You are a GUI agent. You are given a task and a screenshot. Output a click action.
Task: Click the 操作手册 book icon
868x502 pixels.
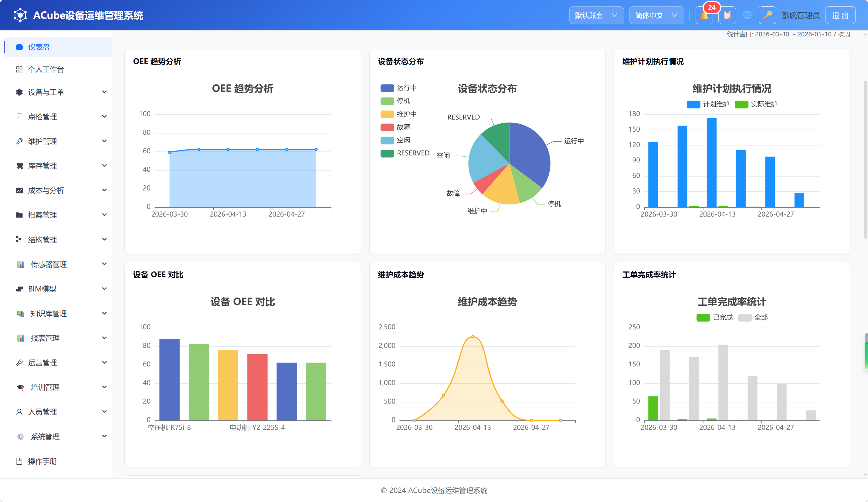[19, 461]
